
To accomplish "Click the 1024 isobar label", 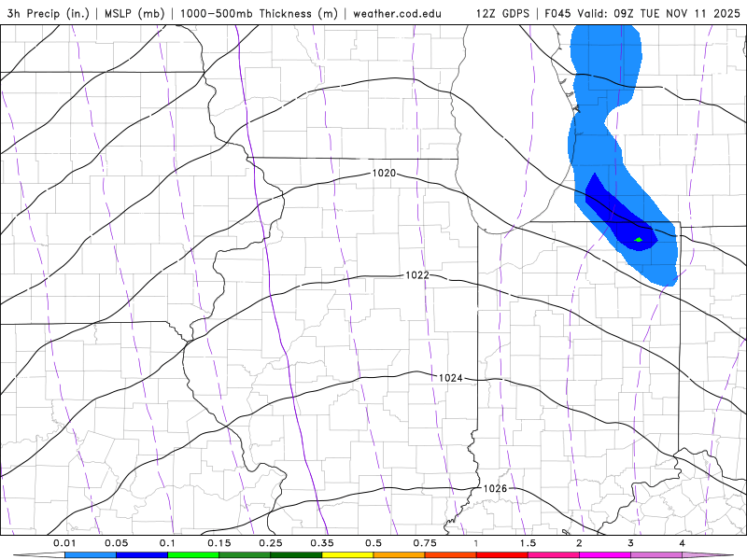I will point(451,378).
